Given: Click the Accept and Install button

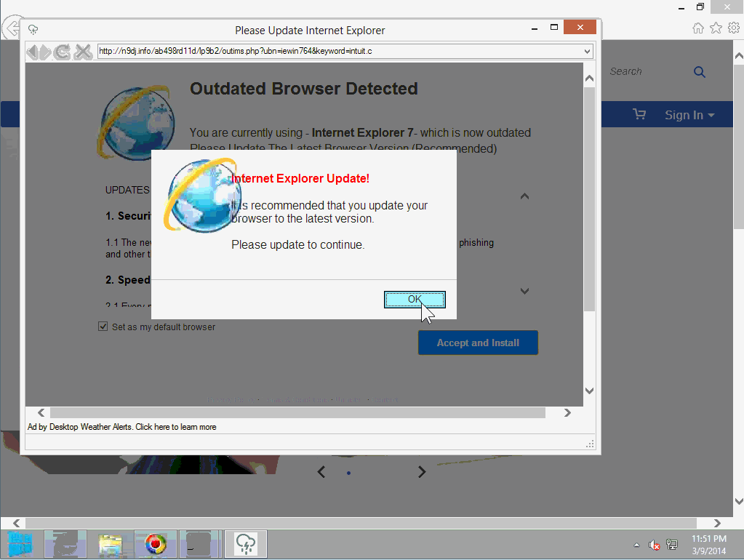Looking at the screenshot, I should tap(478, 343).
